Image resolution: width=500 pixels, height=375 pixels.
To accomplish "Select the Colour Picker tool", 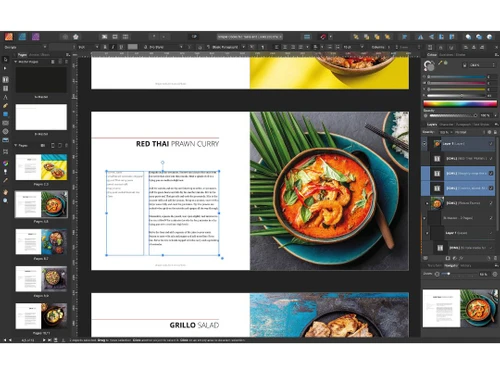I will [5, 180].
